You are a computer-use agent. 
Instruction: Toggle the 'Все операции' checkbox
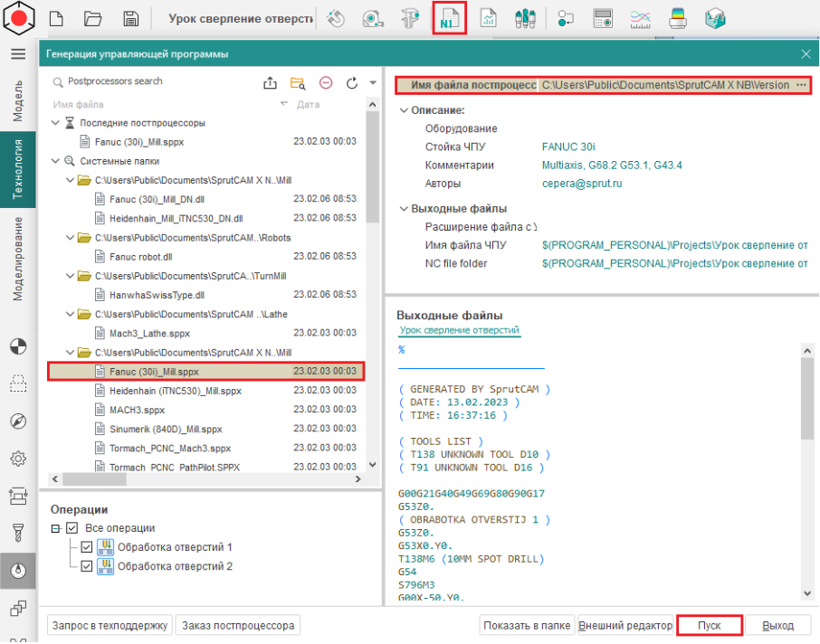point(72,528)
